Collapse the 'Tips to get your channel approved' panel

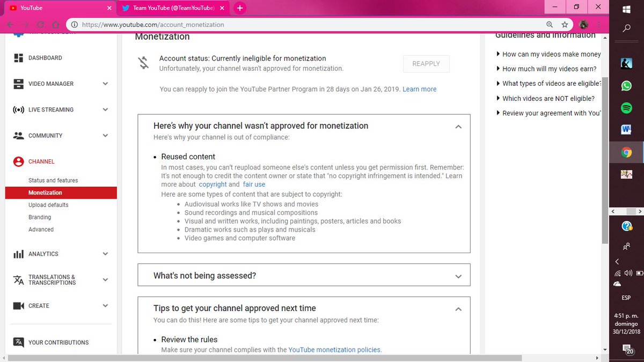click(458, 309)
